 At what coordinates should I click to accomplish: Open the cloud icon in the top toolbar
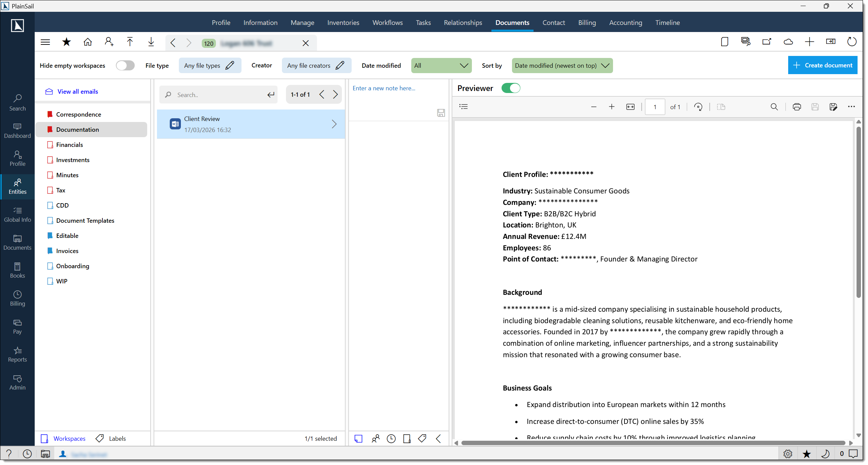[x=788, y=42]
